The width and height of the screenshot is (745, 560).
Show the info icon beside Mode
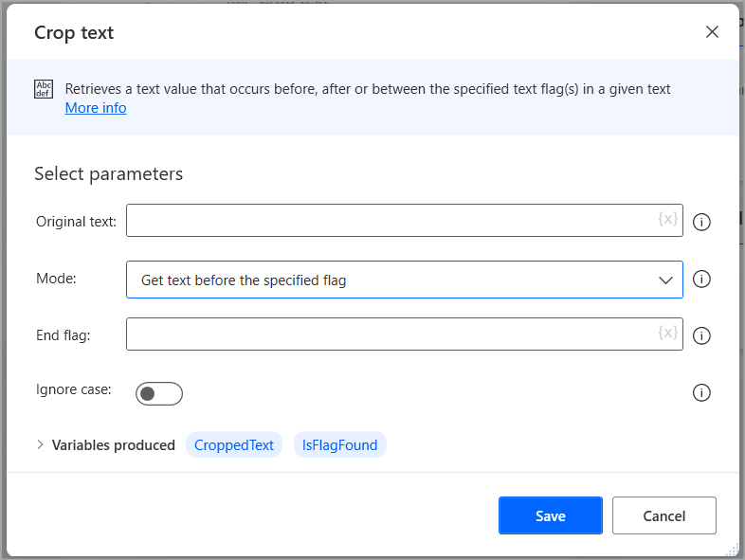(702, 280)
